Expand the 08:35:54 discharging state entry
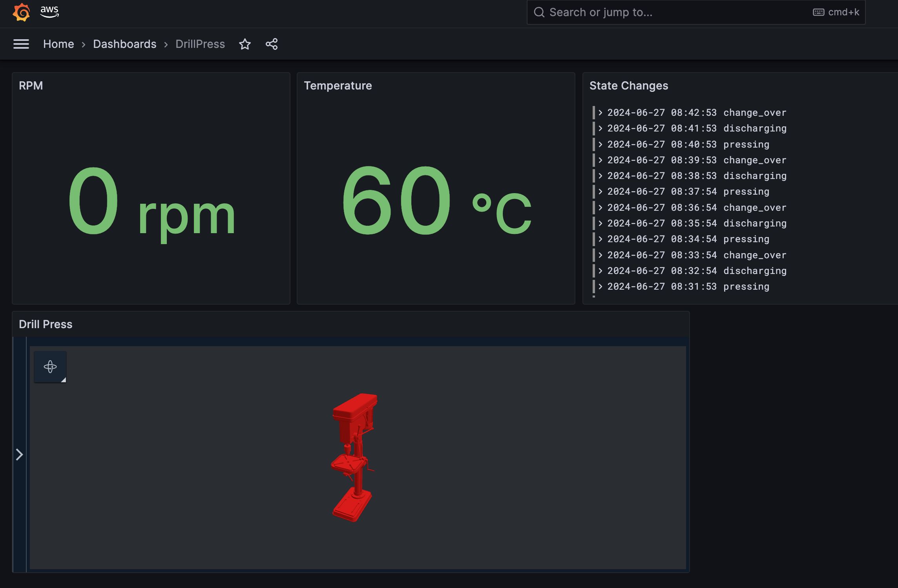898x588 pixels. tap(600, 223)
